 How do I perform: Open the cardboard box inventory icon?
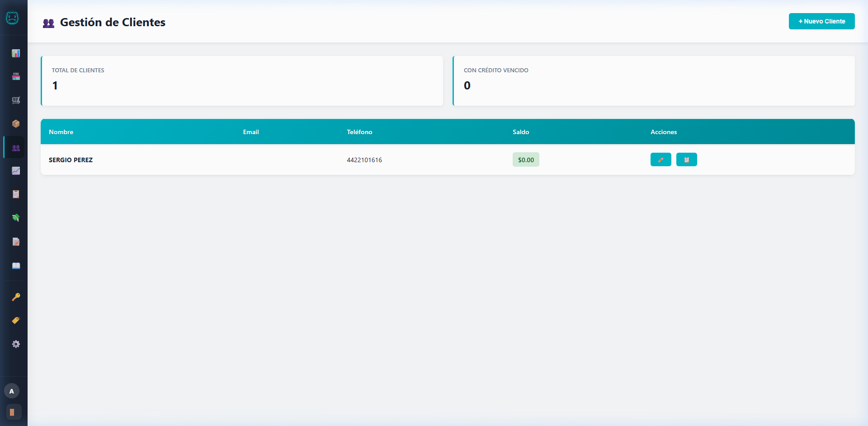(16, 124)
